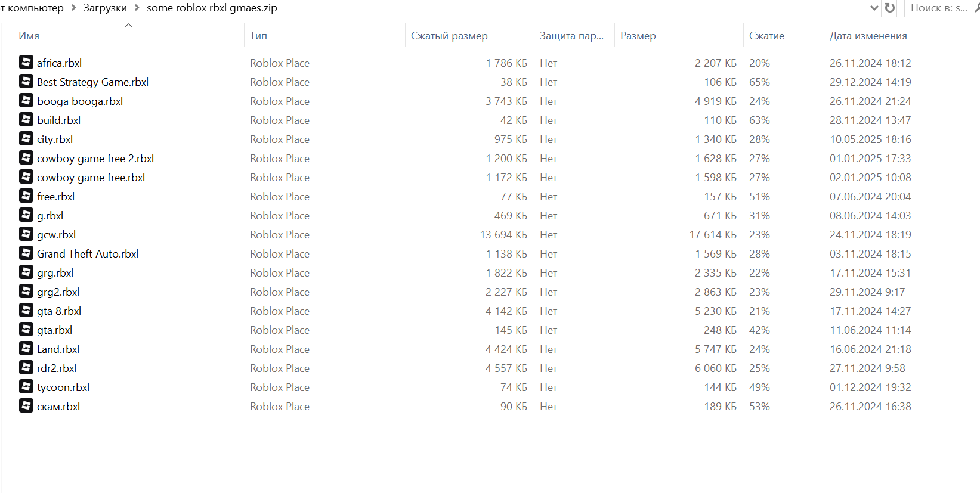Select the file name grg2.rbxl
The height and width of the screenshot is (493, 980).
58,292
